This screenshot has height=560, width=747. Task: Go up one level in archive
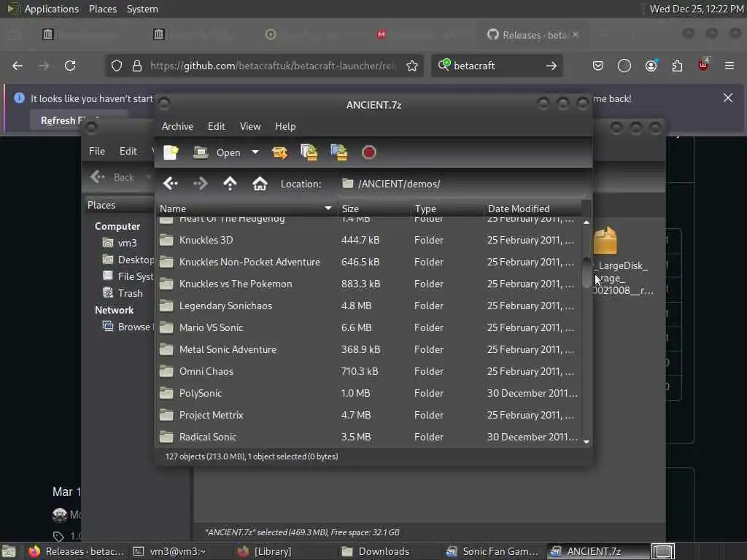pos(230,183)
